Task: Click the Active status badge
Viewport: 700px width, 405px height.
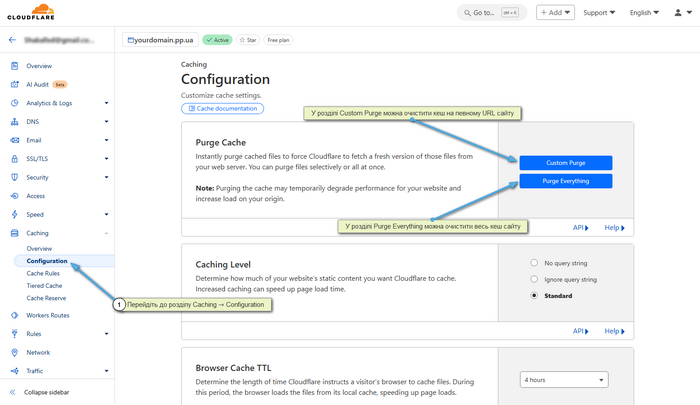Action: [217, 40]
